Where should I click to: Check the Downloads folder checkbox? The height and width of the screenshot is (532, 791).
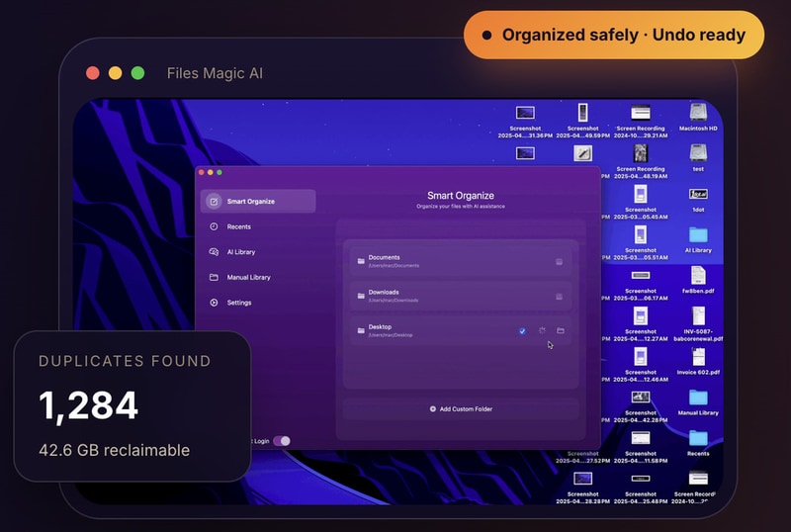pos(559,296)
